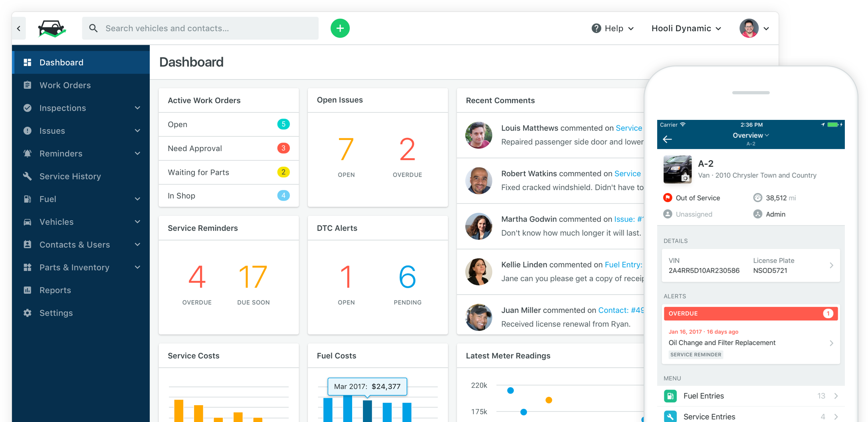Click the Inspections checkmark icon
This screenshot has height=422, width=868.
(x=28, y=108)
